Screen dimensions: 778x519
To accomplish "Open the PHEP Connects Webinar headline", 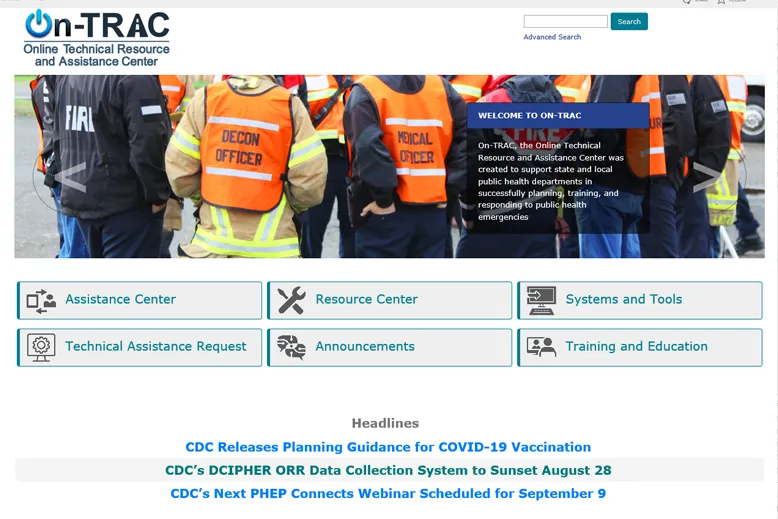I will point(388,494).
